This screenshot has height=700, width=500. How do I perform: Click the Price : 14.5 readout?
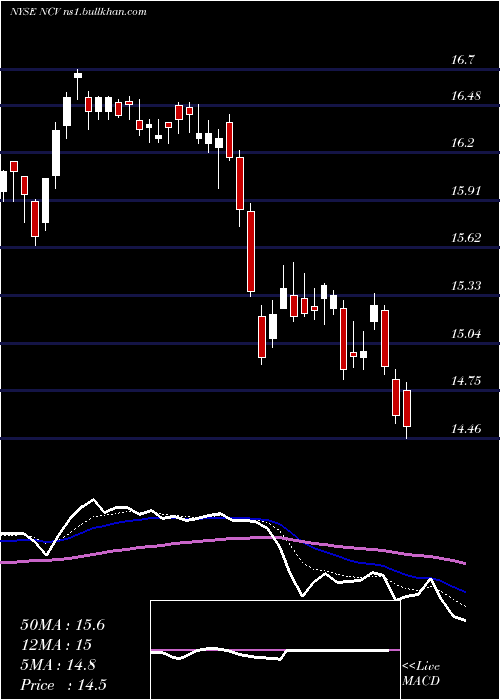[x=63, y=685]
